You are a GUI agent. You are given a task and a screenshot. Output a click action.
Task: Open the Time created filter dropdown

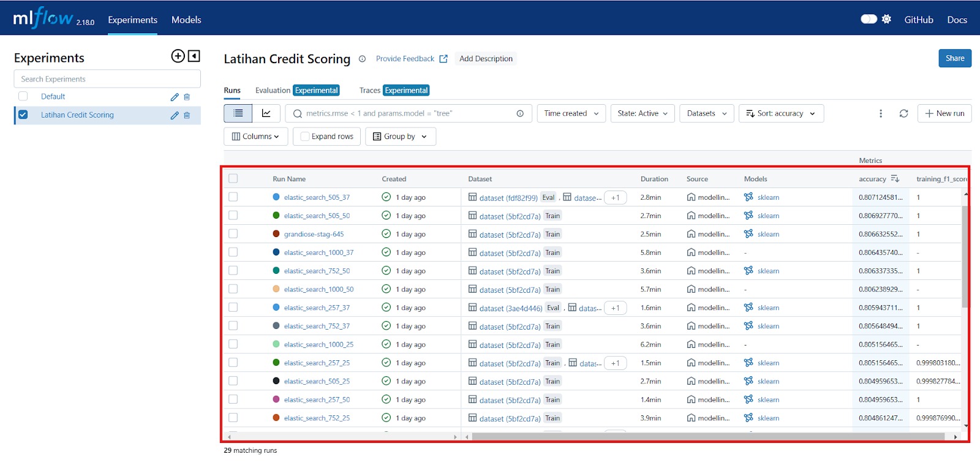coord(571,113)
